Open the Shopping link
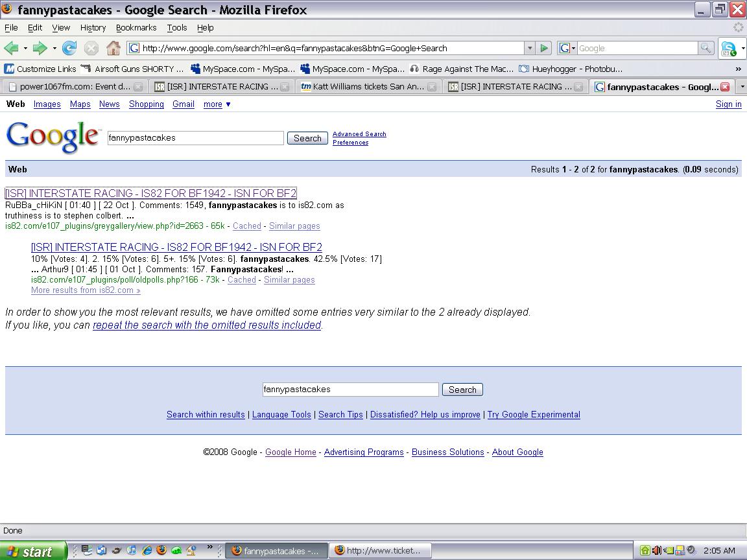The width and height of the screenshot is (747, 560). 147,104
